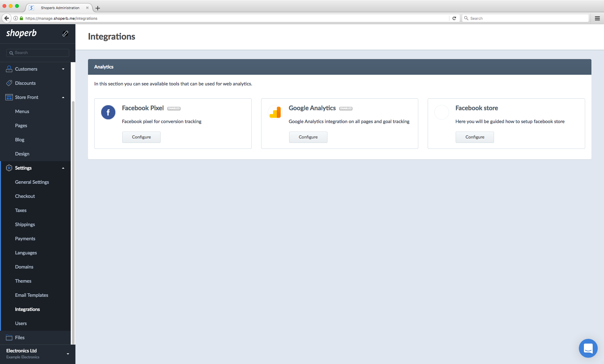The height and width of the screenshot is (364, 604).
Task: Expand the Customers menu arrow
Action: tap(63, 69)
